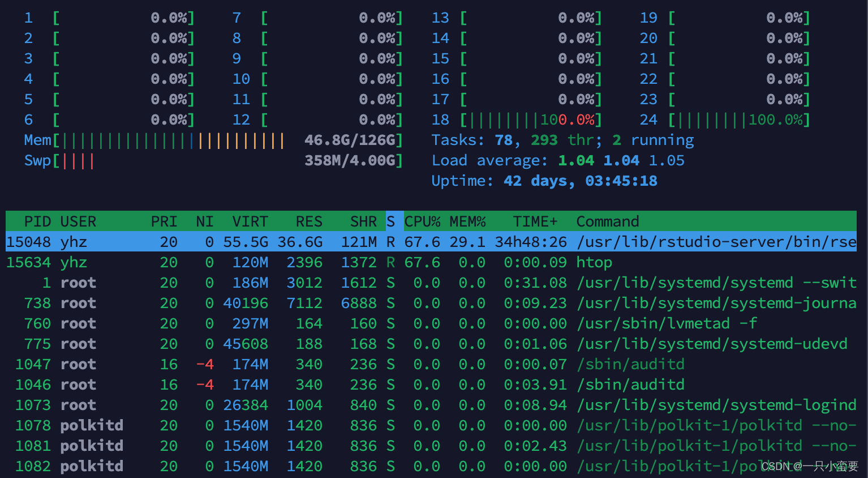Click the Mem usage bar
This screenshot has height=478, width=868.
(213, 140)
